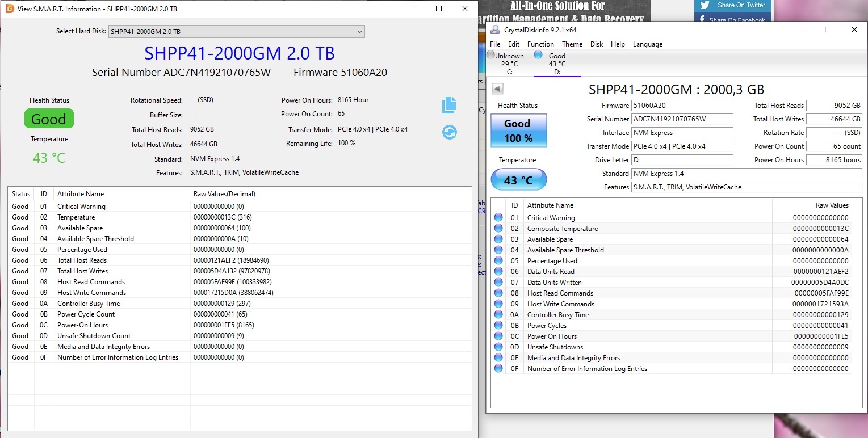Click the blue refresh icon
This screenshot has height=438, width=868.
tap(449, 132)
